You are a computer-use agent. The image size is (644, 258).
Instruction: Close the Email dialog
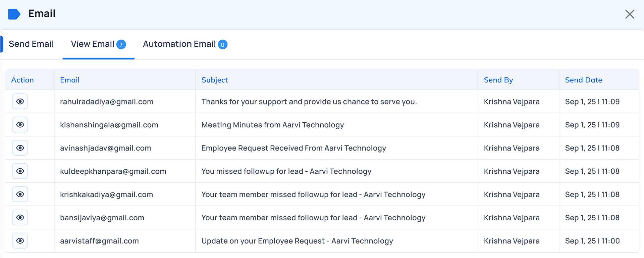(x=630, y=14)
